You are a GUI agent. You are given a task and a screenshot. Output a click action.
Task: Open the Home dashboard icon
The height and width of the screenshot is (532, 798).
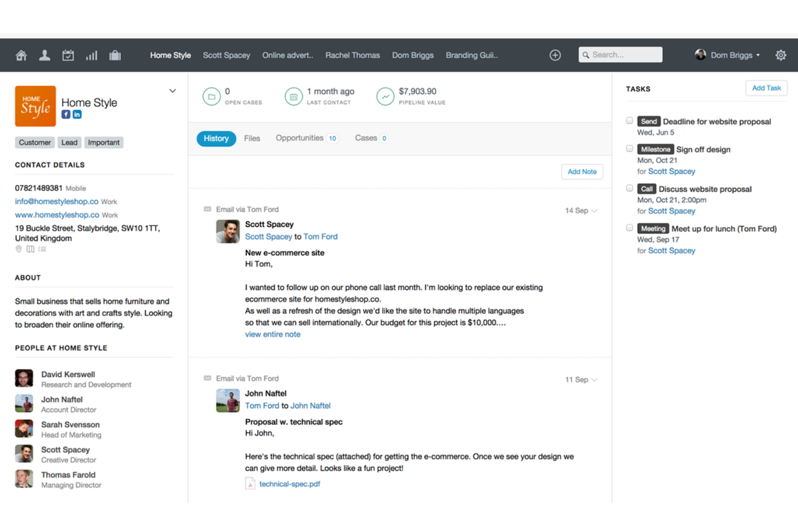[20, 55]
